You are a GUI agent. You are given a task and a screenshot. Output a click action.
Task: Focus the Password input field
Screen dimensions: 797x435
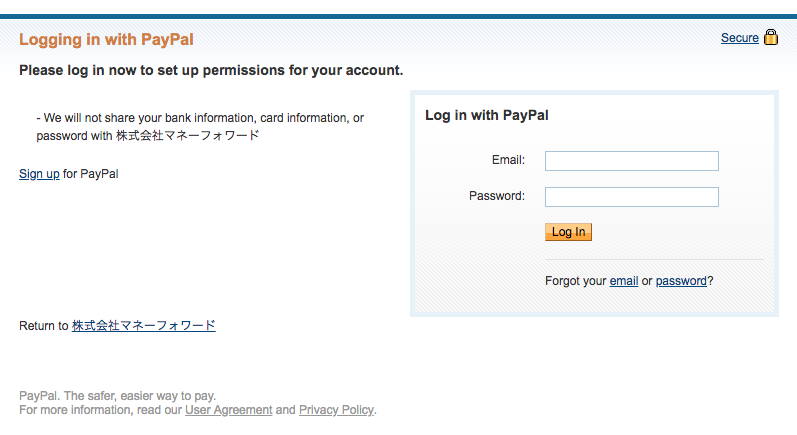coord(632,197)
